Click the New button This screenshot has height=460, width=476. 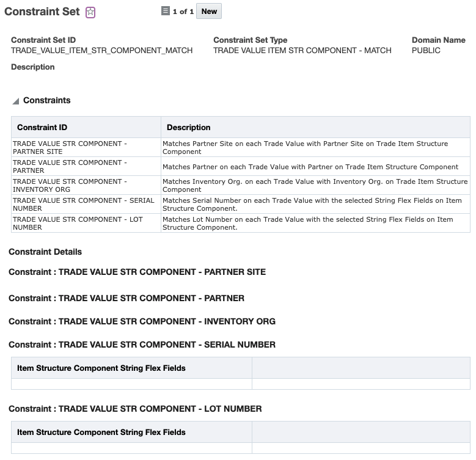pos(209,11)
